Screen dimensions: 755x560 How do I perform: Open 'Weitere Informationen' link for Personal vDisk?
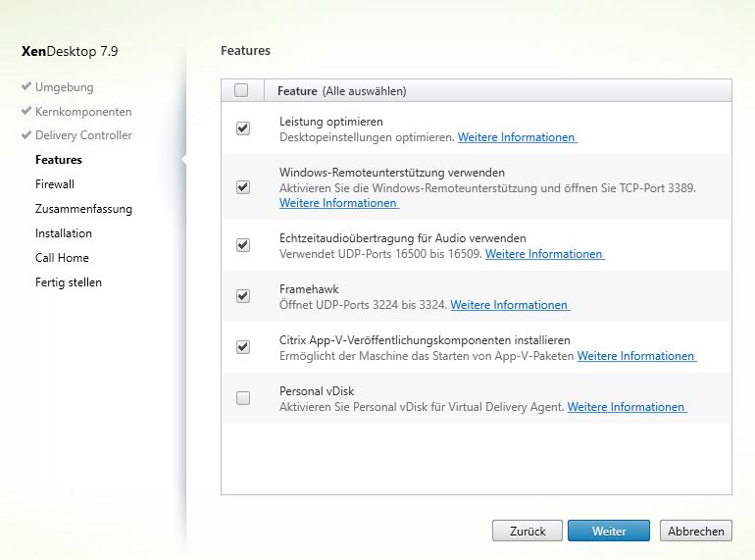[627, 407]
